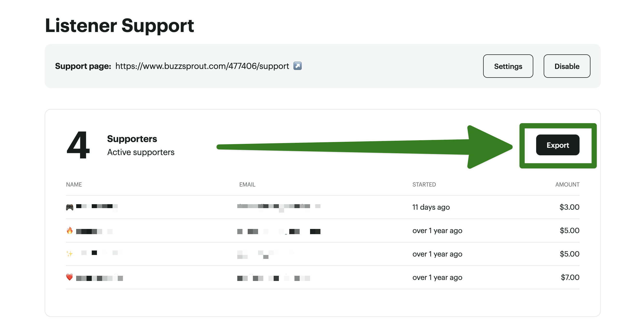The height and width of the screenshot is (333, 644).
Task: Click the external link arrow icon
Action: [297, 66]
